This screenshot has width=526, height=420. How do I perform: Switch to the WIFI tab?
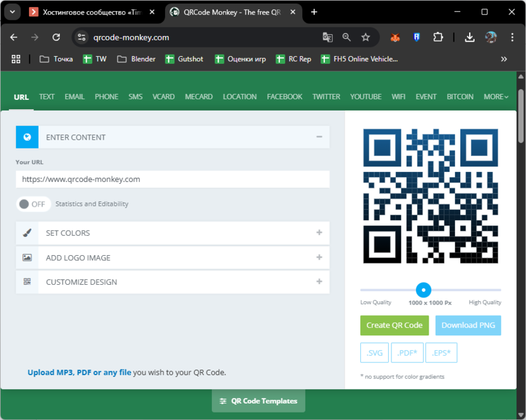398,97
